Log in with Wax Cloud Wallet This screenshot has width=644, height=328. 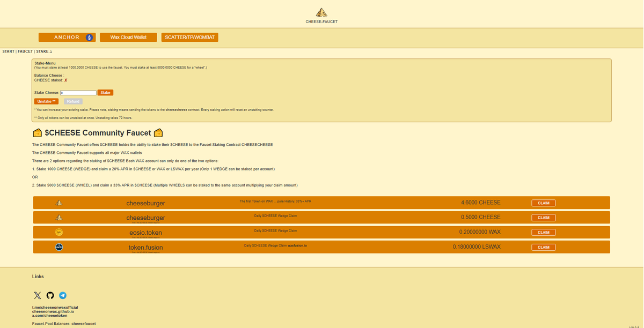tap(128, 37)
